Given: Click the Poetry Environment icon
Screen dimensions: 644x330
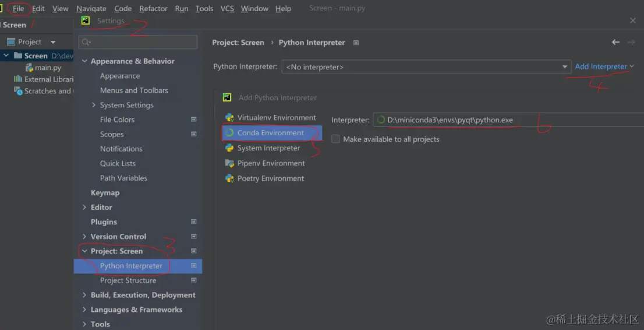Looking at the screenshot, I should [x=229, y=178].
